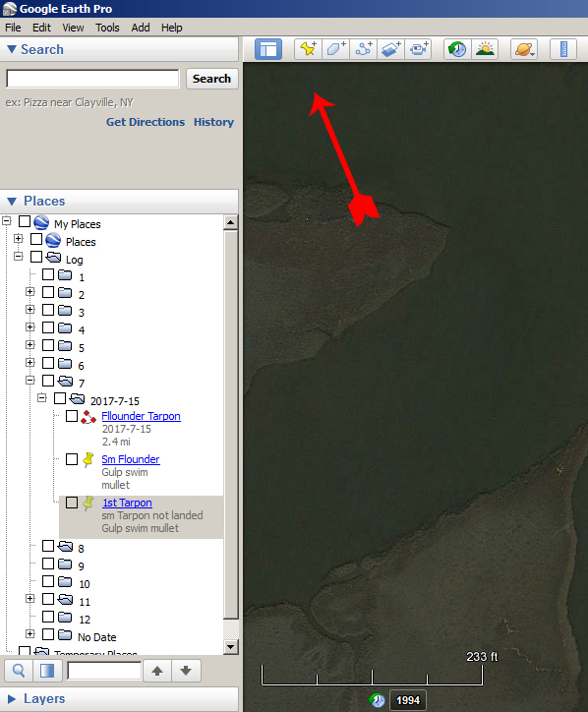Image resolution: width=588 pixels, height=712 pixels.
Task: Check the Sm Flounder placemark checkbox
Action: click(72, 459)
